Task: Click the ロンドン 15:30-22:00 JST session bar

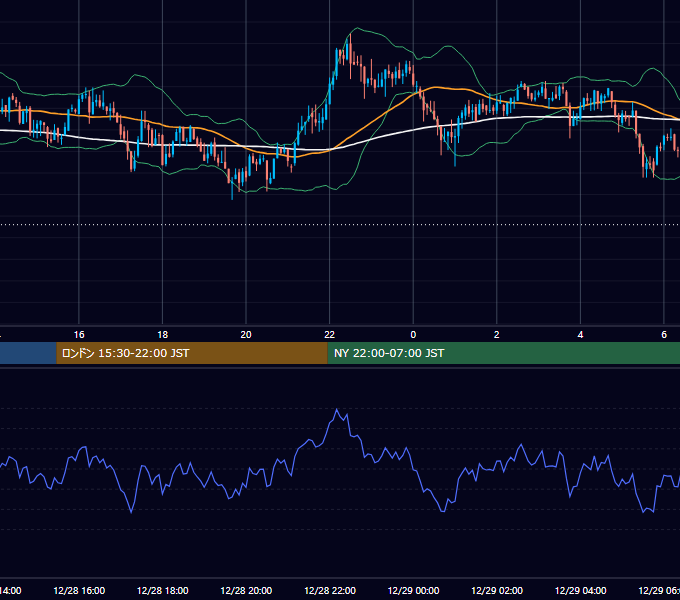Action: coord(192,353)
